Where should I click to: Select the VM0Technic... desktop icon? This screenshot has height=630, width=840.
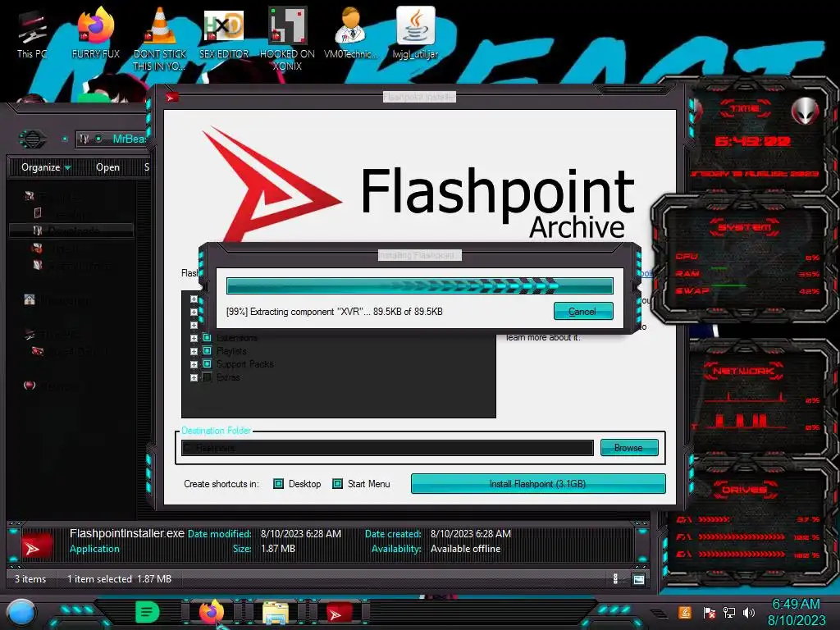pyautogui.click(x=351, y=33)
